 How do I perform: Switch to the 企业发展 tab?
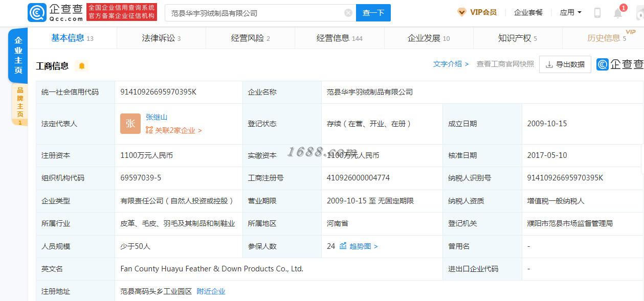click(429, 38)
